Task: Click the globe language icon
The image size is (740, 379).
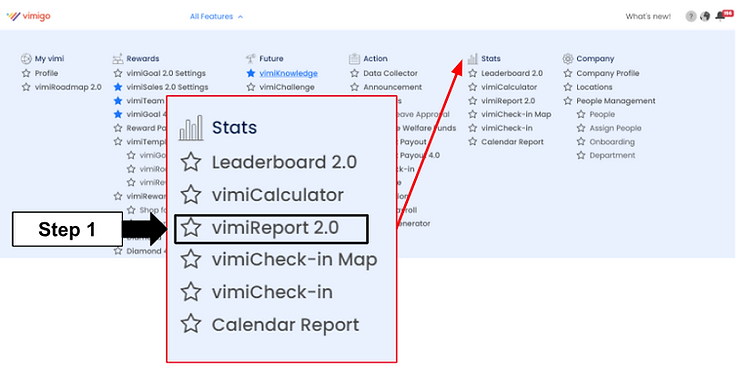Action: (705, 17)
